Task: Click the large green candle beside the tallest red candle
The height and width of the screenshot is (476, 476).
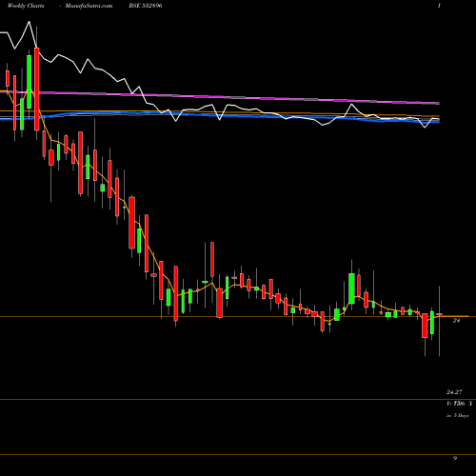Action: point(30,82)
